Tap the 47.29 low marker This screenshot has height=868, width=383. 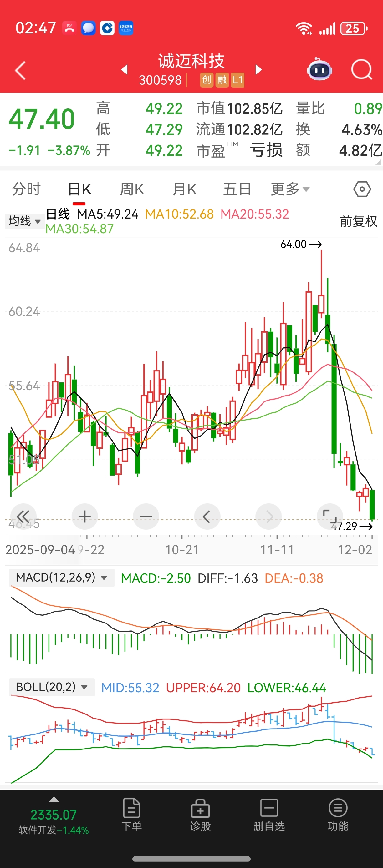pyautogui.click(x=352, y=526)
